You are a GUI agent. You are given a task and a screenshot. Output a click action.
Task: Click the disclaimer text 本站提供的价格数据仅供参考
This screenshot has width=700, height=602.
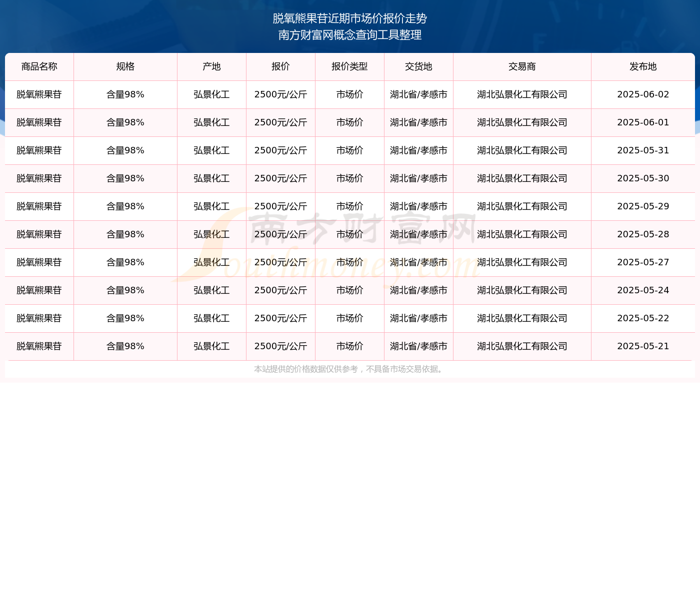306,369
